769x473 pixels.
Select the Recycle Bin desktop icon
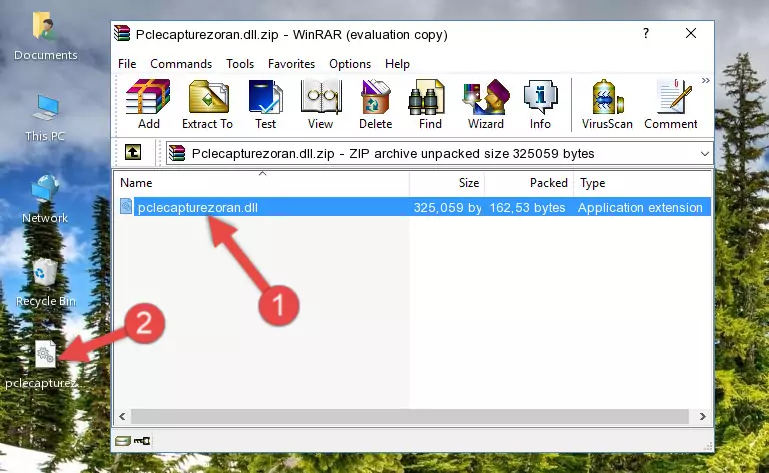[46, 283]
